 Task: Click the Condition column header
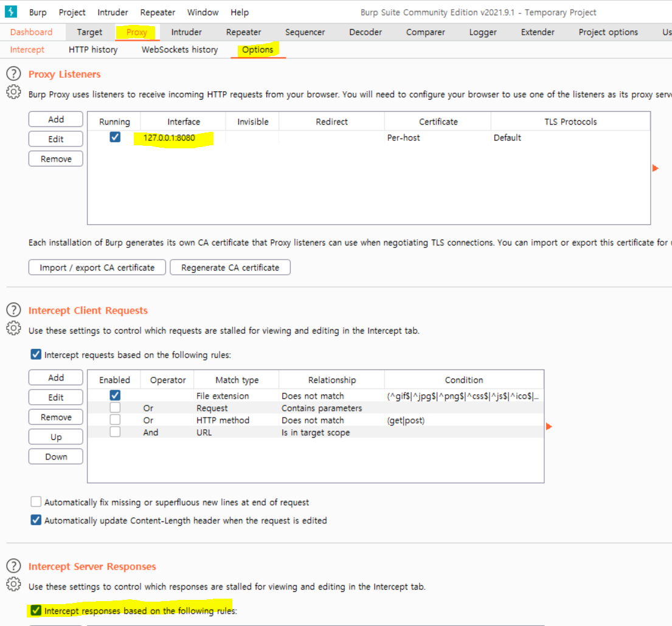pyautogui.click(x=464, y=380)
